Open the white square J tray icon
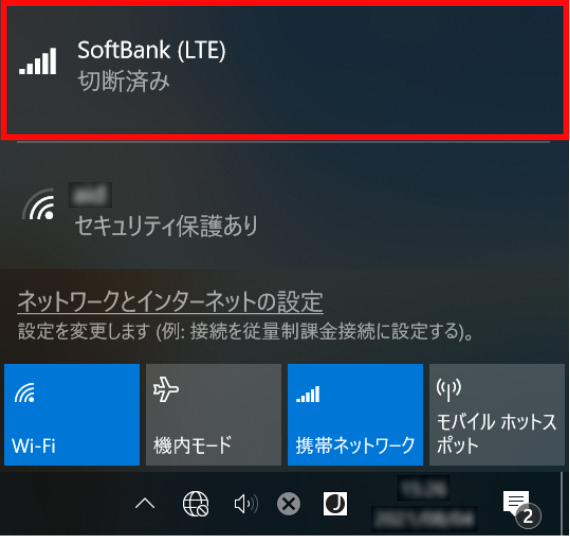Viewport: 570px width, 536px height. (335, 504)
